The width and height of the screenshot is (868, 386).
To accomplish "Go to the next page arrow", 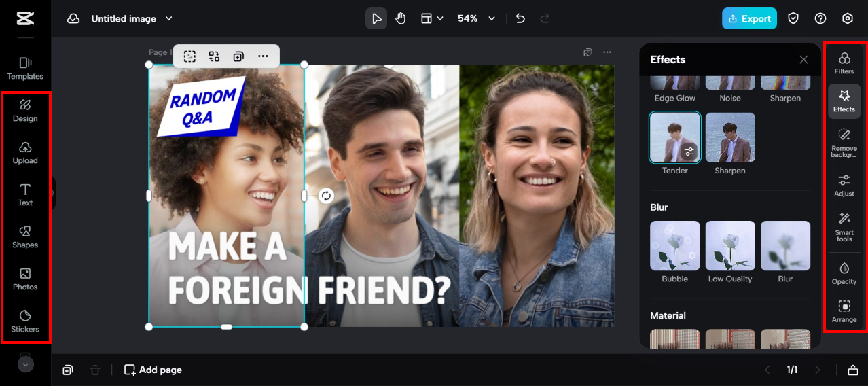I will click(817, 370).
